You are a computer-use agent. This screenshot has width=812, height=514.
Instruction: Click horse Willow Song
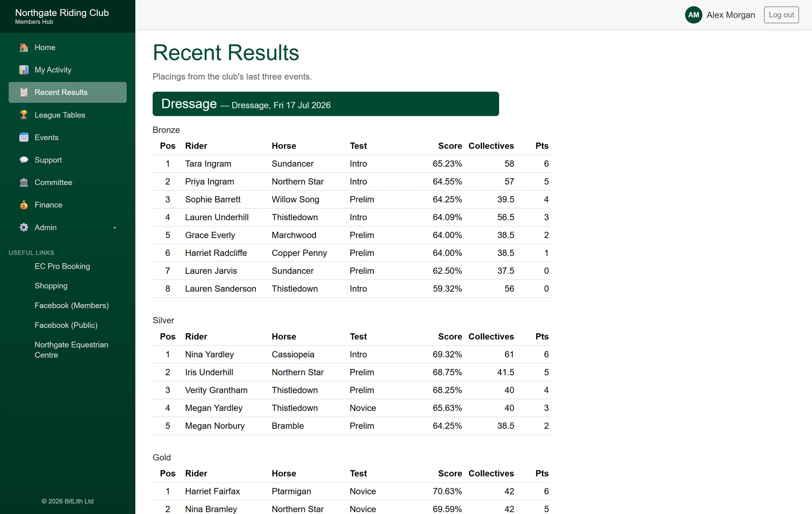[295, 200]
